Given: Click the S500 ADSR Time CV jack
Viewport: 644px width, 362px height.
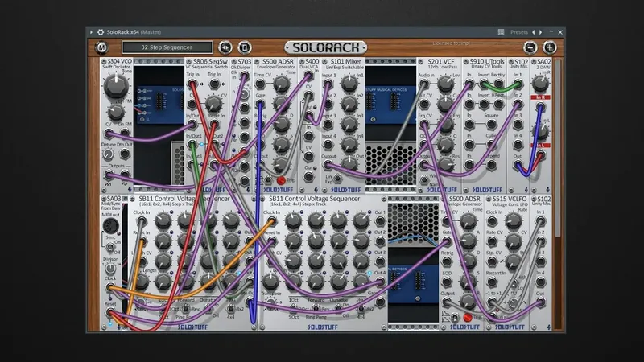Looking at the screenshot, I should click(260, 84).
